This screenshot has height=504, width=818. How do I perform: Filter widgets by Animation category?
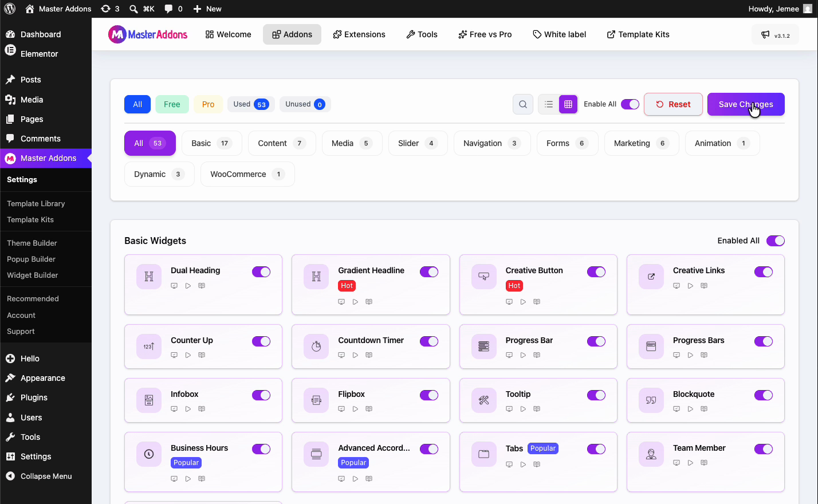click(x=722, y=143)
